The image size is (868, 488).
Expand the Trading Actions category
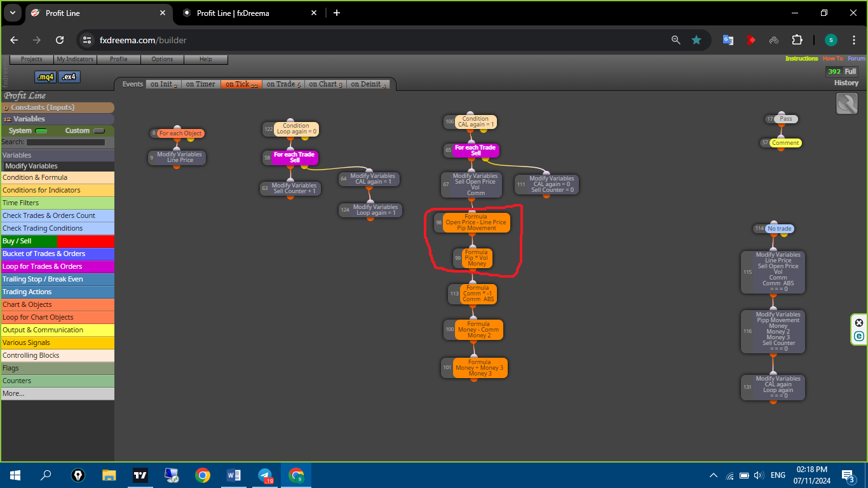[x=57, y=292]
